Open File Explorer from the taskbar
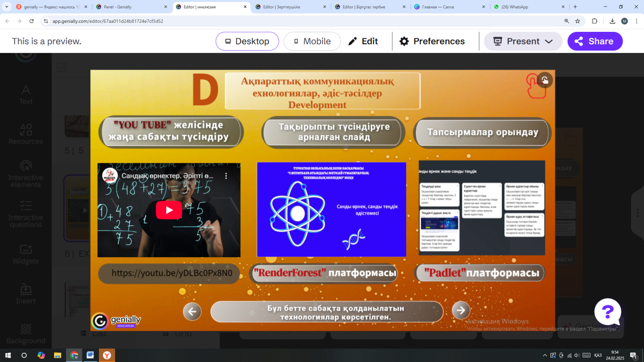This screenshot has width=644, height=362. pyautogui.click(x=58, y=355)
